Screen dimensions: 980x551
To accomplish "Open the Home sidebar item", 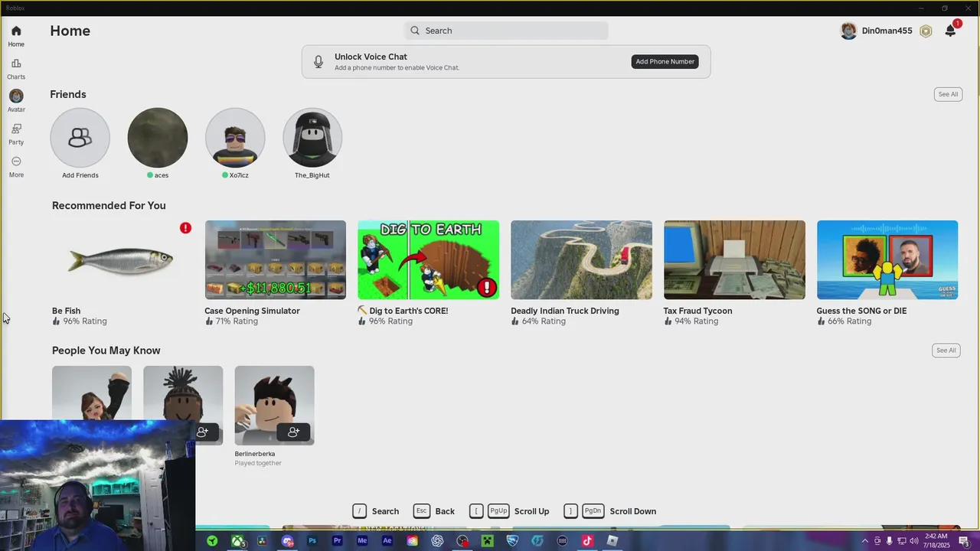I will [x=16, y=35].
